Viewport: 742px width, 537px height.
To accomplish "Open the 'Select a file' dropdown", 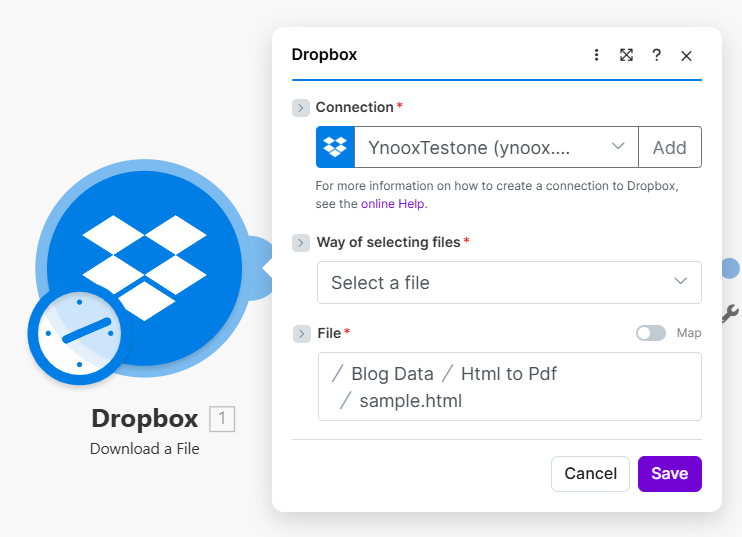I will (509, 282).
